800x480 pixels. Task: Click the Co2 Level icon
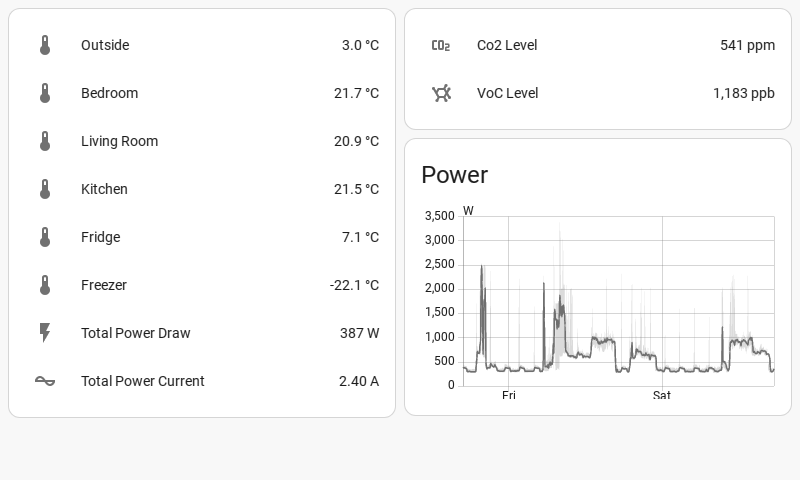click(441, 45)
